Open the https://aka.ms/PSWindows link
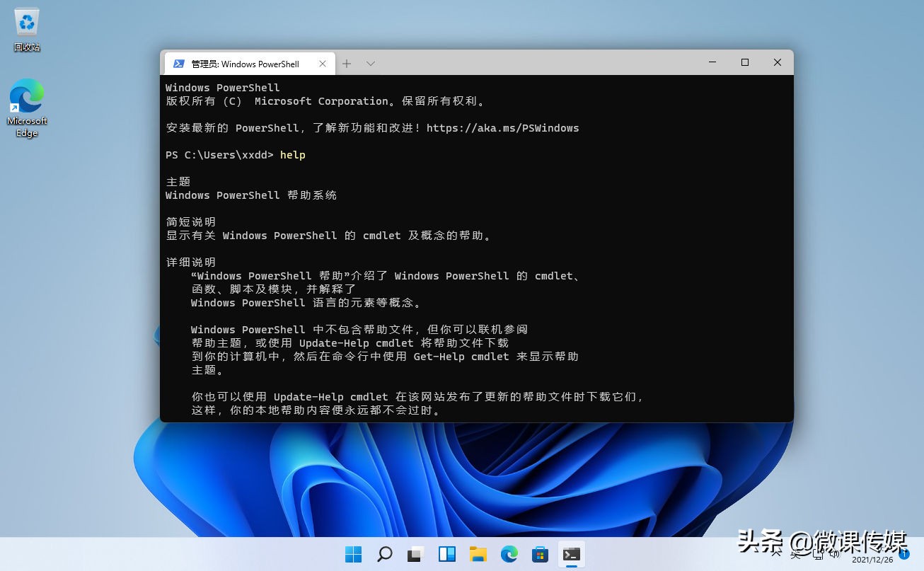The height and width of the screenshot is (571, 924). (502, 128)
